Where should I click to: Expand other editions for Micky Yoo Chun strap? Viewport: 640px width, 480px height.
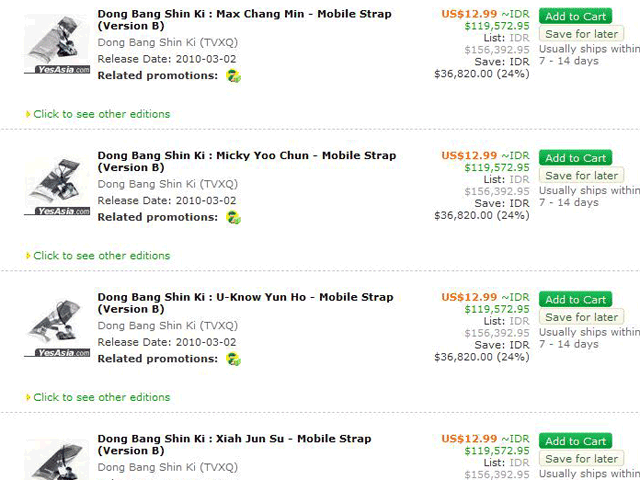click(x=101, y=256)
